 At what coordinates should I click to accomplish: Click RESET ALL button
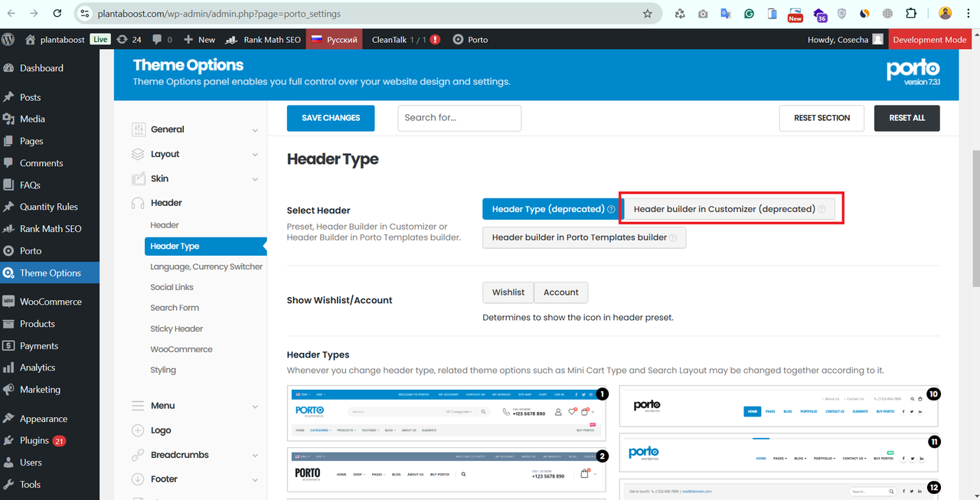click(x=906, y=118)
